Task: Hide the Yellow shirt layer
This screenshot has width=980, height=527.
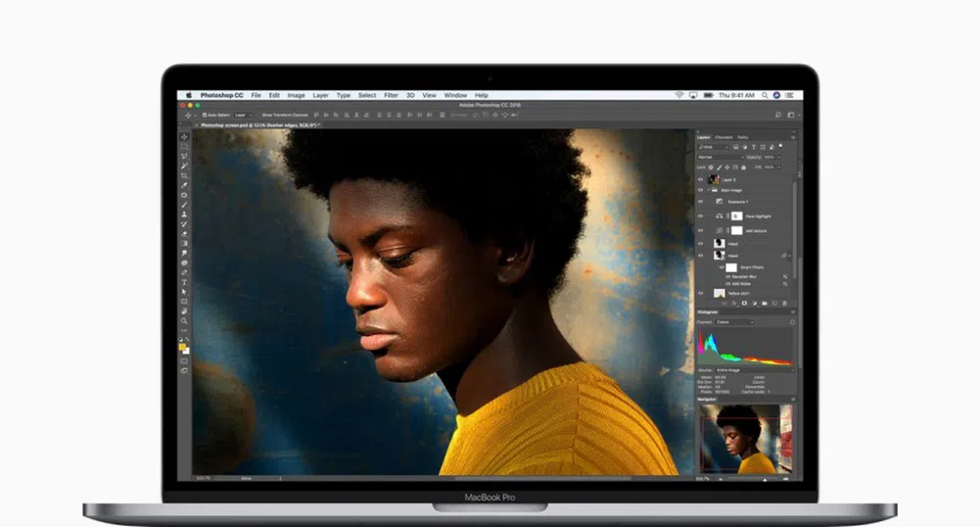Action: [701, 293]
